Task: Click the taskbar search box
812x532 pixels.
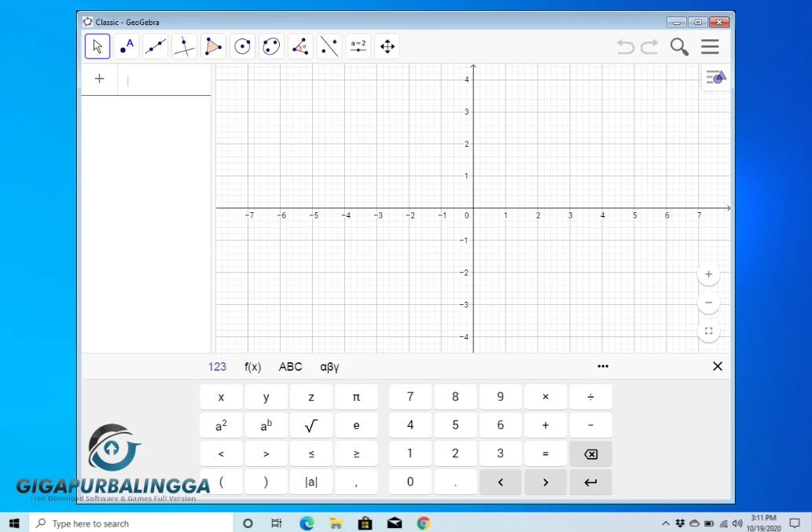Action: pyautogui.click(x=131, y=523)
